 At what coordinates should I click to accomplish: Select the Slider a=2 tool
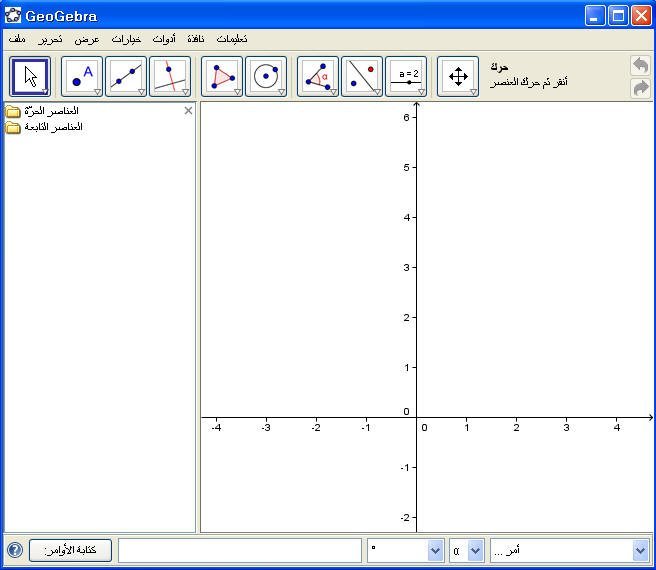406,77
